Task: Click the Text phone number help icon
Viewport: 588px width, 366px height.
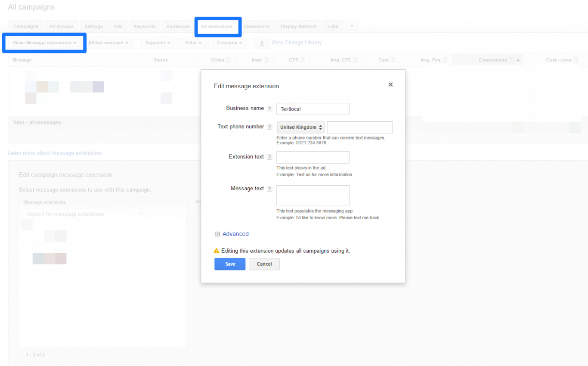Action: (x=270, y=127)
